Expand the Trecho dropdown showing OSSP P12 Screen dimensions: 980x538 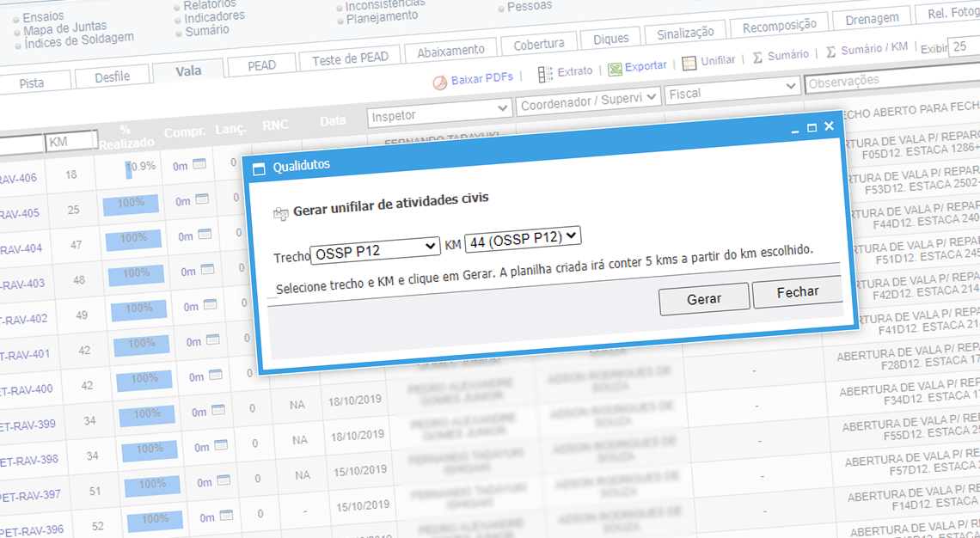click(x=375, y=250)
